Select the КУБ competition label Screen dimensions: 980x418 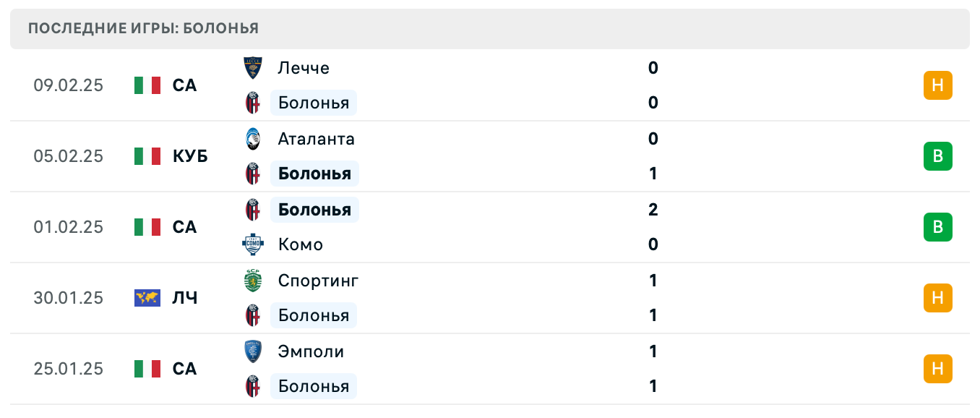(190, 156)
